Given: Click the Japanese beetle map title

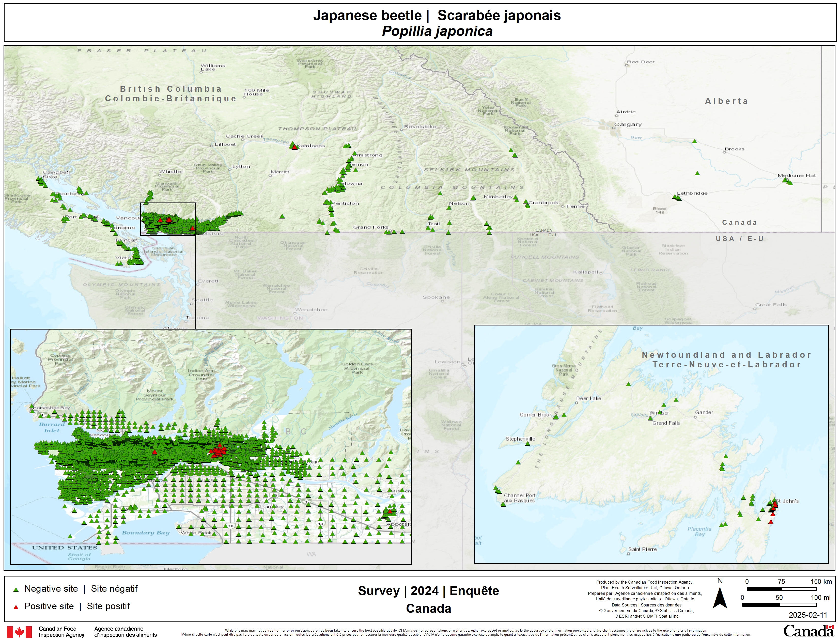Looking at the screenshot, I should (437, 15).
